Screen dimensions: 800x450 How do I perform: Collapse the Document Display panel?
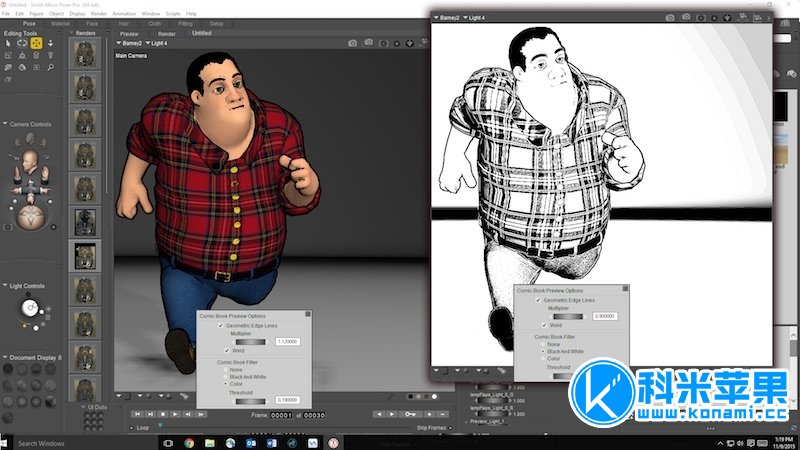[x=5, y=357]
